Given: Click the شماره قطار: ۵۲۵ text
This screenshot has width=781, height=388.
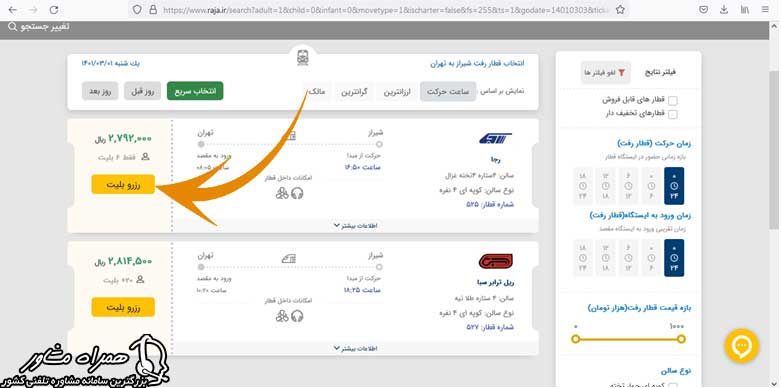Looking at the screenshot, I should coord(490,205).
